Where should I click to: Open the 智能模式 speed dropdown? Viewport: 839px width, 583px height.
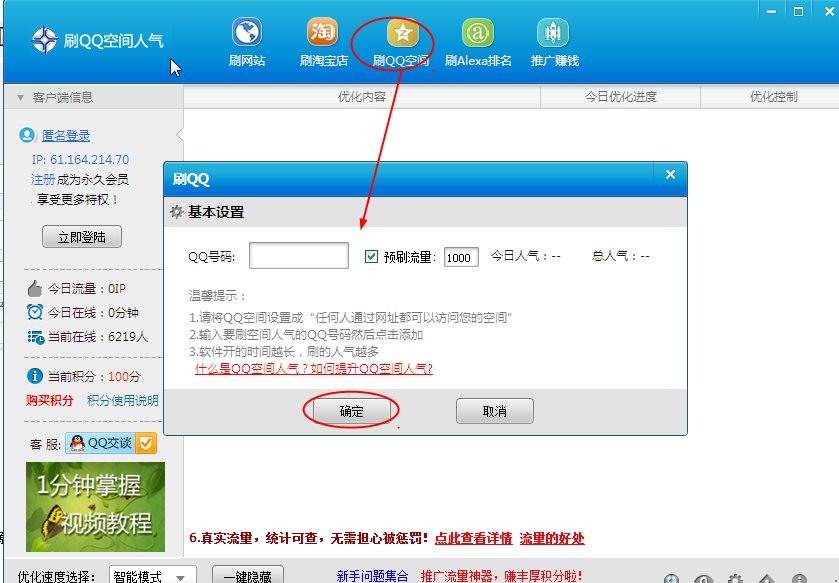click(x=152, y=576)
